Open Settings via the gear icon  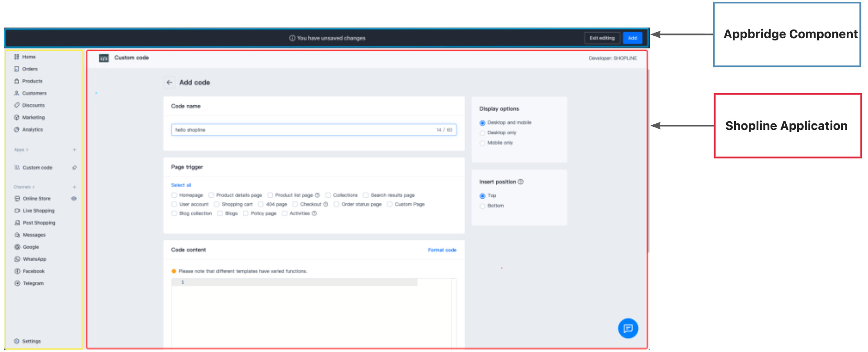pyautogui.click(x=17, y=341)
